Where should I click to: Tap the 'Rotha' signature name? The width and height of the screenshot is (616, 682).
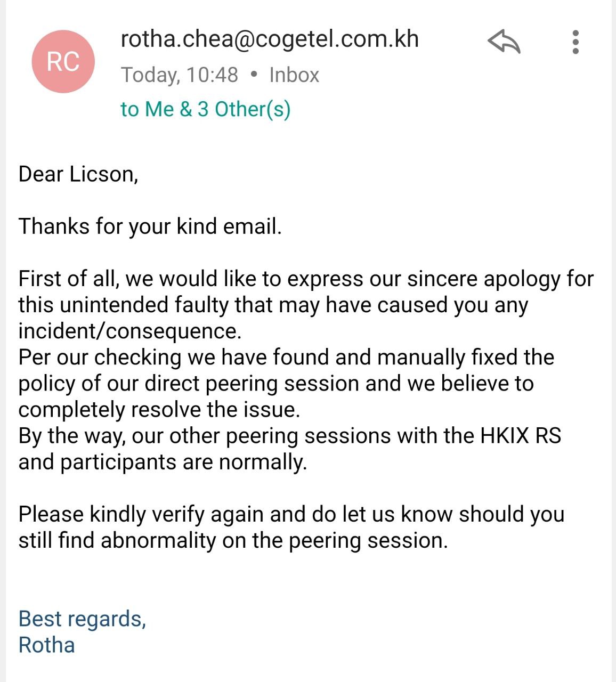tap(47, 645)
